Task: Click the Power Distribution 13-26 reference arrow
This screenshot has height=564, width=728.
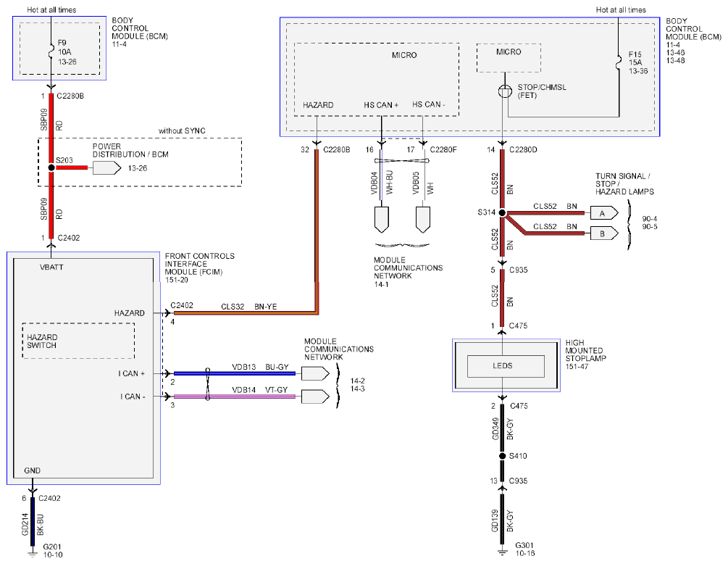Action: coord(106,167)
